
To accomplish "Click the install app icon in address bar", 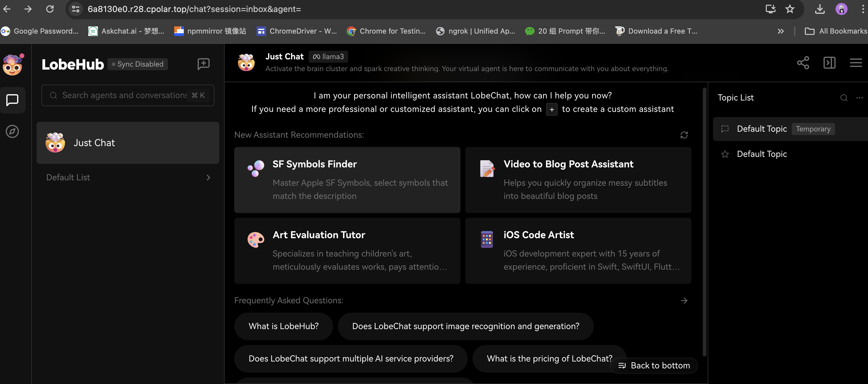I will tap(770, 9).
